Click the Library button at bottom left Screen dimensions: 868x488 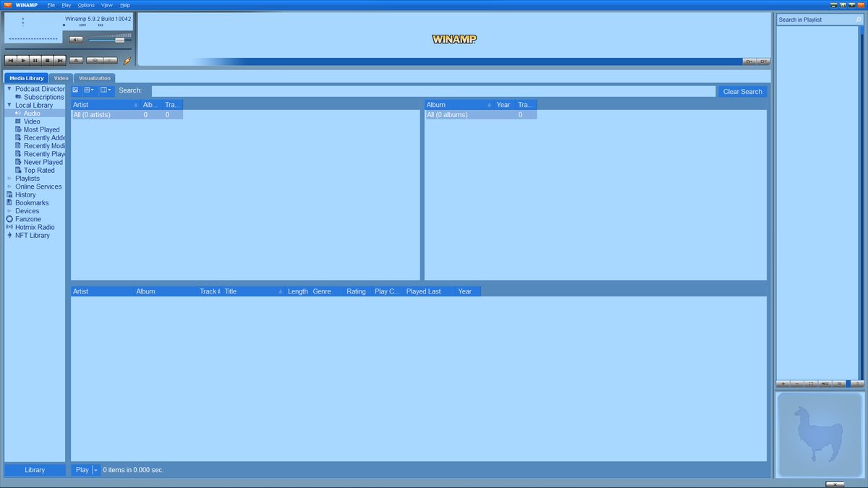(35, 470)
